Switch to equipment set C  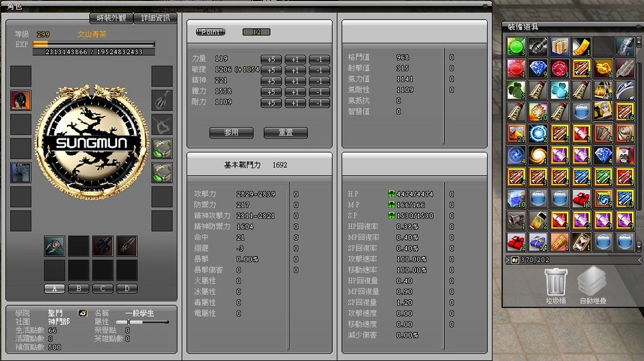pos(102,289)
